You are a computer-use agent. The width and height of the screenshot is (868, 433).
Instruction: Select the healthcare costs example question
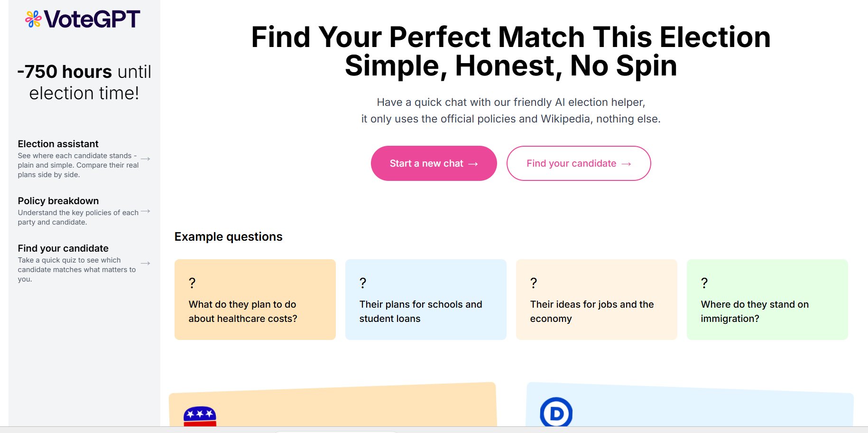pyautogui.click(x=255, y=300)
